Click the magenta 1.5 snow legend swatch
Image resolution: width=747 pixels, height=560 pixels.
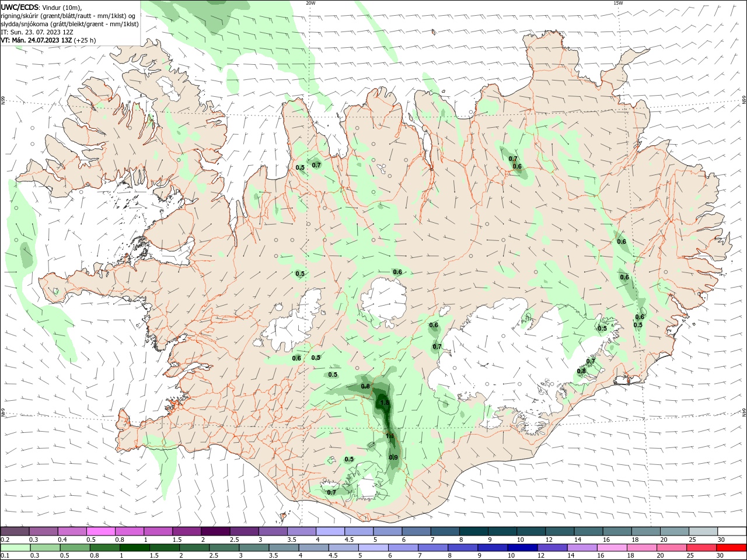click(187, 531)
